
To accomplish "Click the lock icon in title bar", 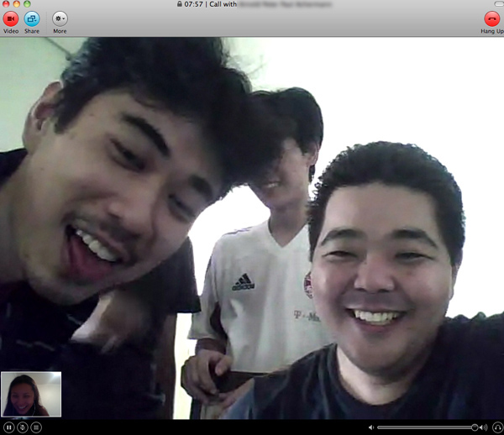I will point(180,4).
